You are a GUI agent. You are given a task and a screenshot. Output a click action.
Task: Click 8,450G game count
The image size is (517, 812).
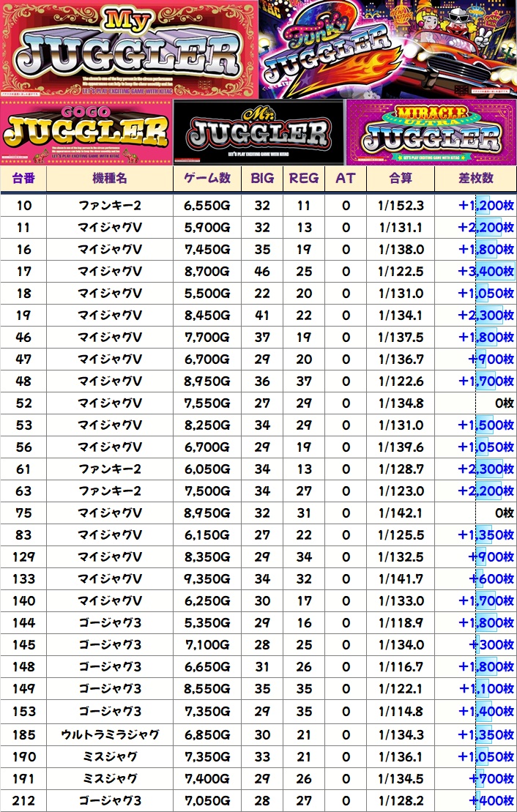point(207,315)
